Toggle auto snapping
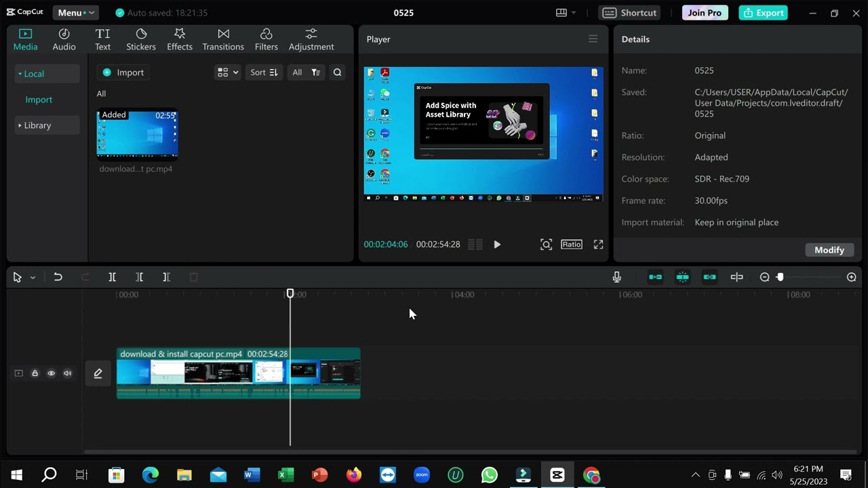Viewport: 868px width, 488px height. (682, 277)
